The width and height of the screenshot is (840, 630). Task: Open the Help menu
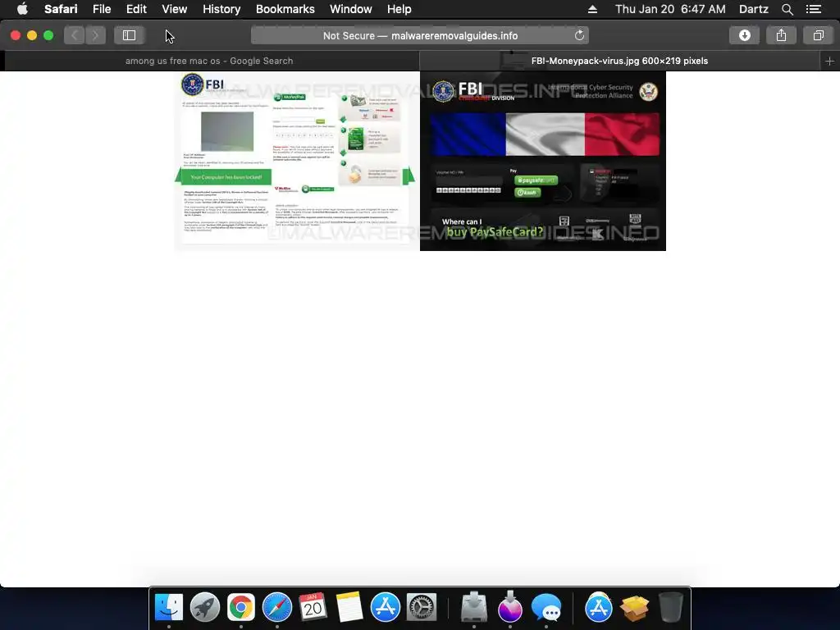coord(399,9)
